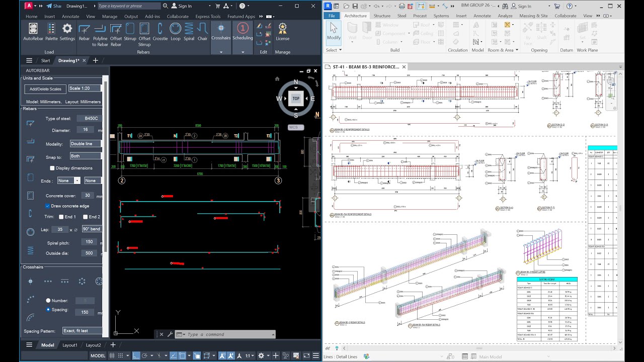Screen dimensions: 644x362
Task: Activate the Crosshairs tool in ribbon
Action: (x=221, y=32)
